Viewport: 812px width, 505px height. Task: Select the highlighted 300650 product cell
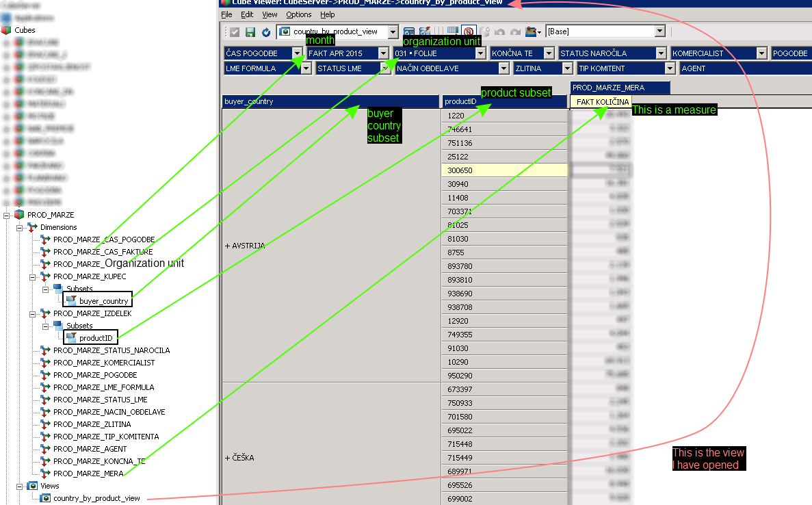[x=504, y=170]
